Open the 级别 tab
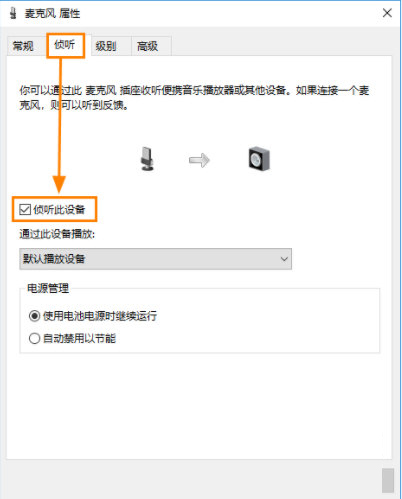The height and width of the screenshot is (499, 402). coord(106,46)
